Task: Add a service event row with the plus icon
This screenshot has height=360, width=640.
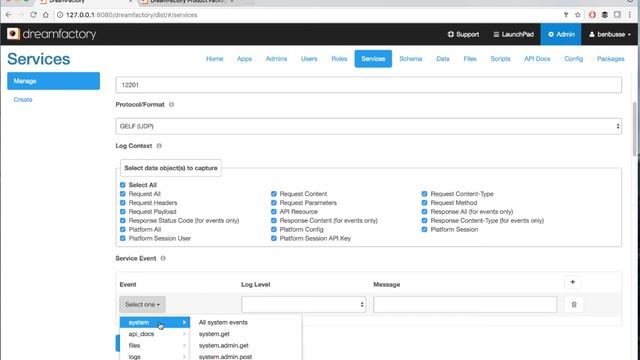Action: 573,282
